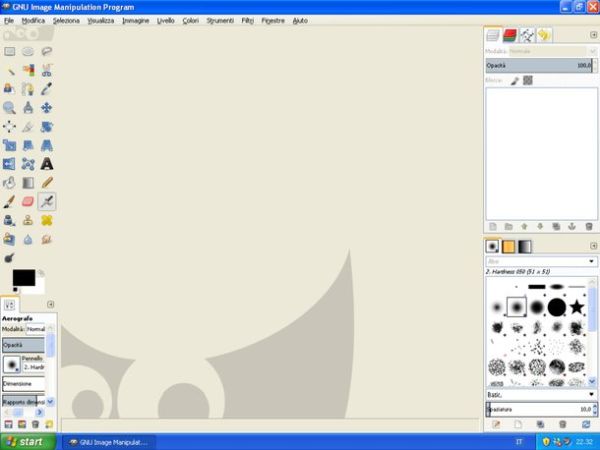Viewport: 600px width, 450px height.
Task: Click the Windows start button
Action: coord(28,442)
